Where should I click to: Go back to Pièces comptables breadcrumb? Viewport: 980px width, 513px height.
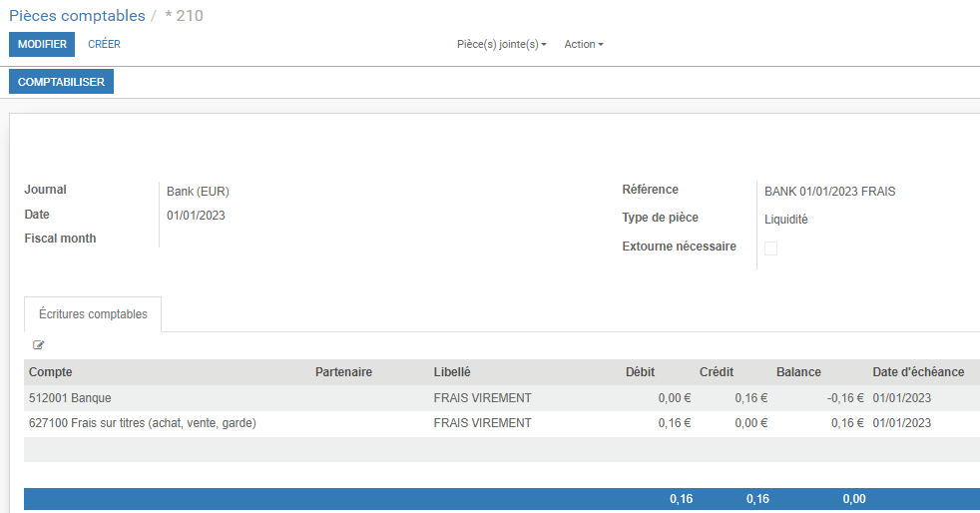(x=77, y=16)
